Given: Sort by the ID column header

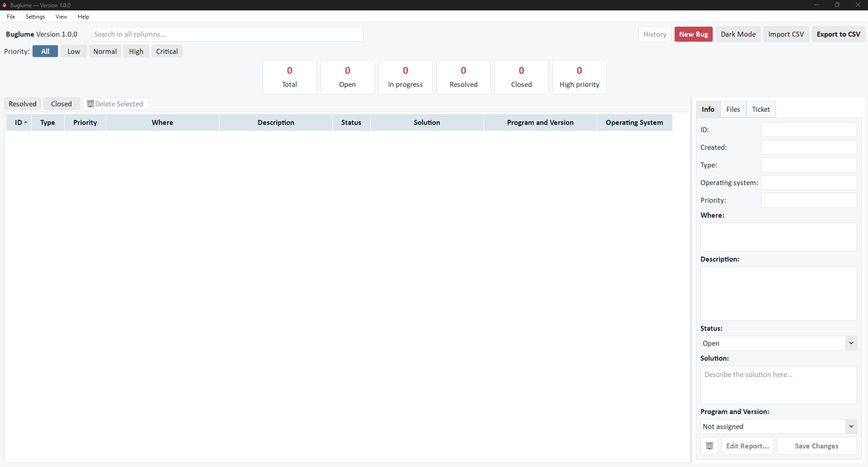Looking at the screenshot, I should [19, 123].
